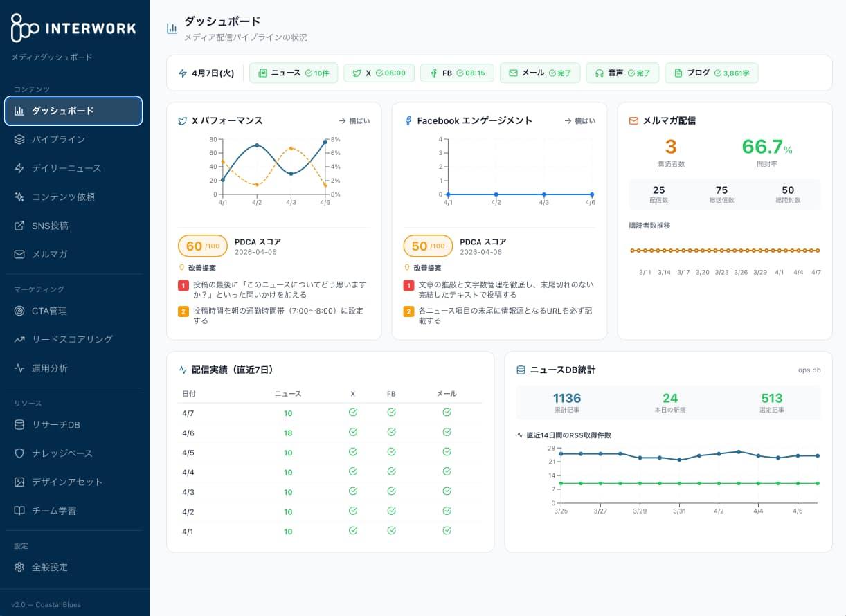Click the 4/2 data point on Facebook chart
Screen dimensions: 846x616
[496, 194]
